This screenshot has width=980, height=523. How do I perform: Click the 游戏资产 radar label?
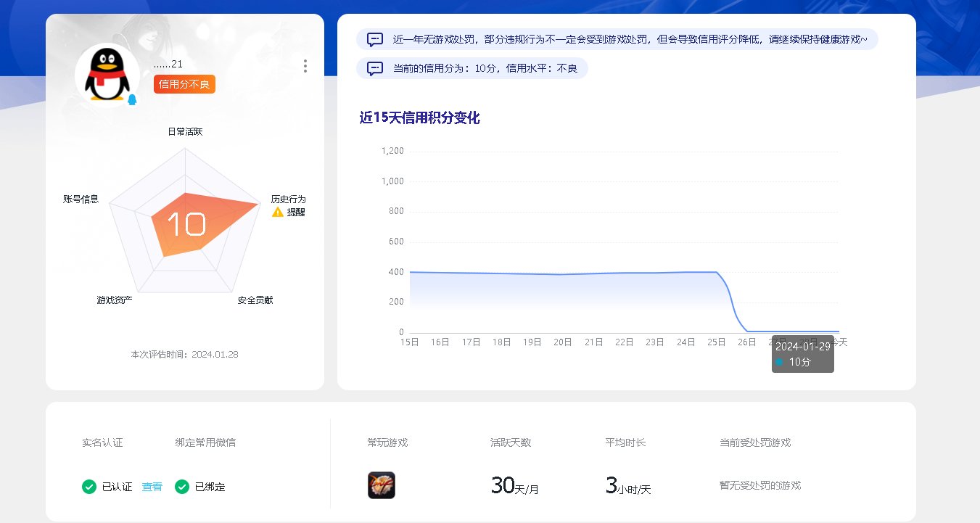(x=115, y=300)
